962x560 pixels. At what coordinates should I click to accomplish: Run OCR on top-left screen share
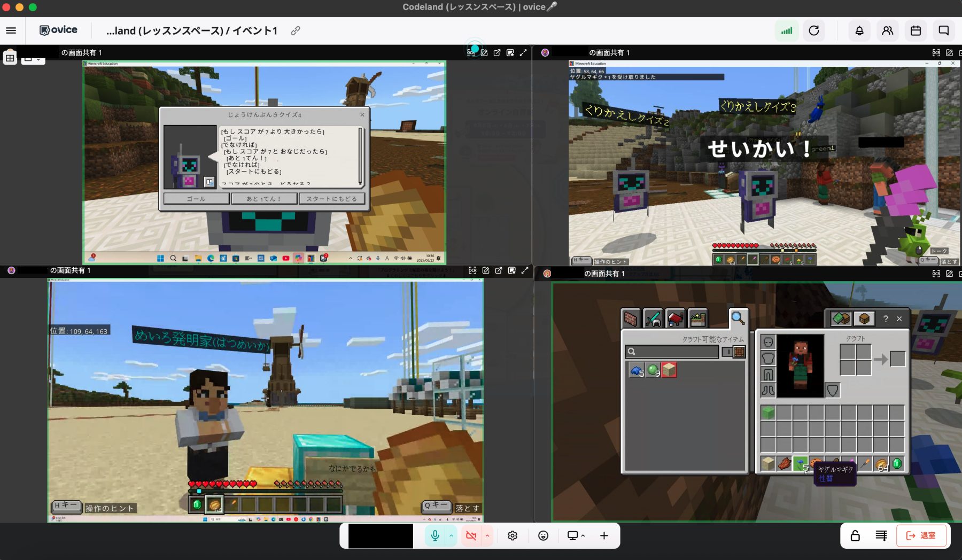click(x=471, y=52)
